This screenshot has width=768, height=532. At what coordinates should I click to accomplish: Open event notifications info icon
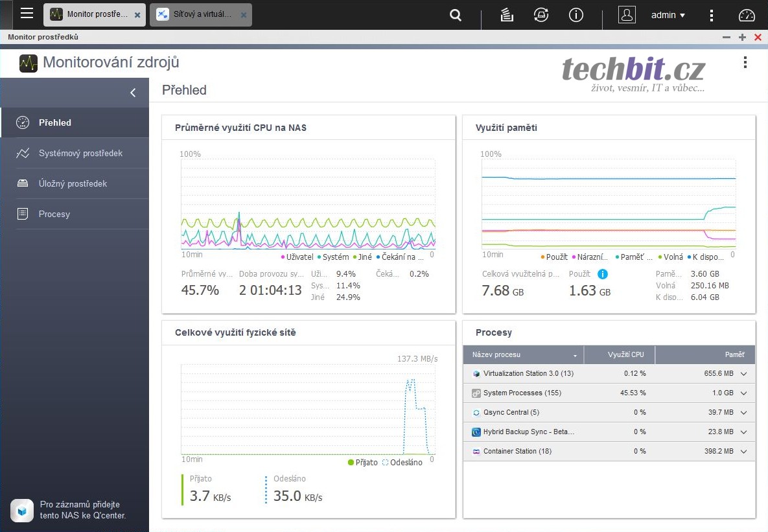point(576,15)
